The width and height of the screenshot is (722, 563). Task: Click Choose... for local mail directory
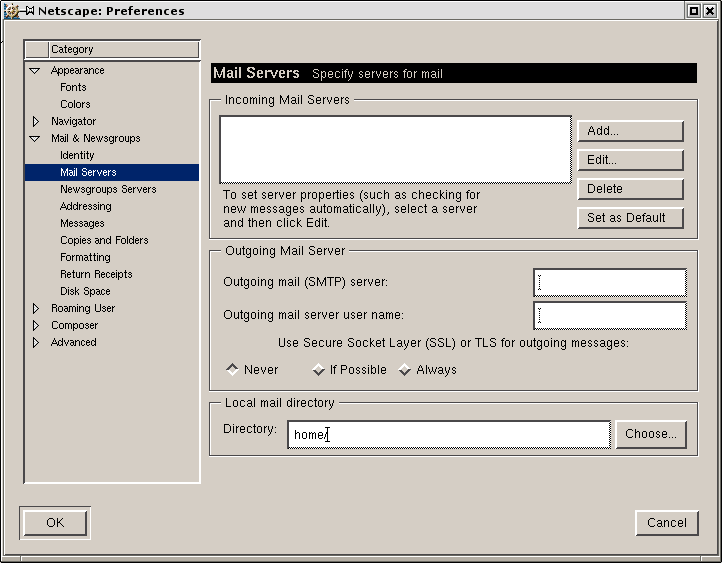coord(651,434)
